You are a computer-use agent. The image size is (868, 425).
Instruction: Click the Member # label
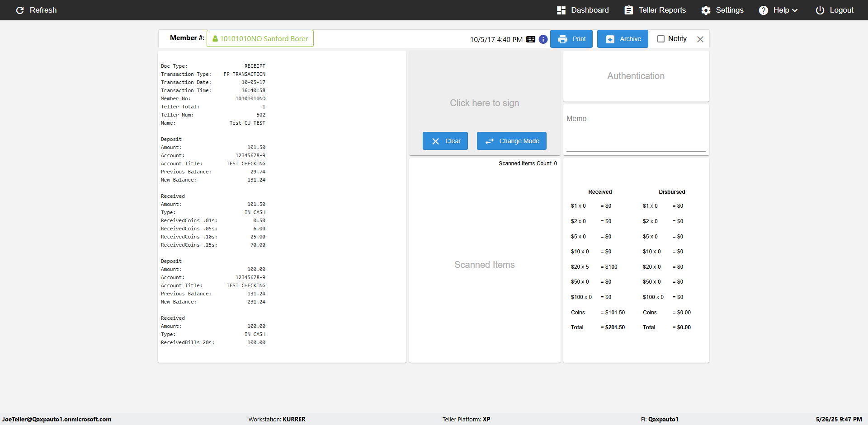pyautogui.click(x=187, y=38)
